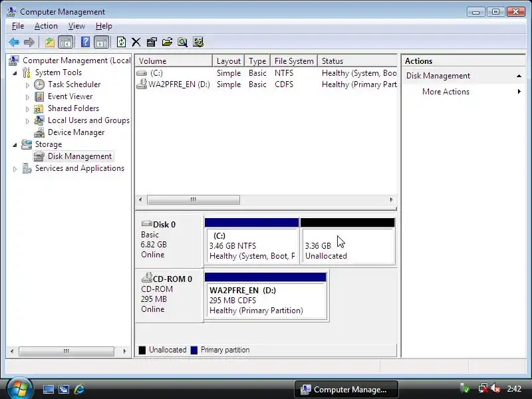Viewport: 532px width, 399px height.
Task: Click the Back arrow toolbar icon
Action: point(14,42)
